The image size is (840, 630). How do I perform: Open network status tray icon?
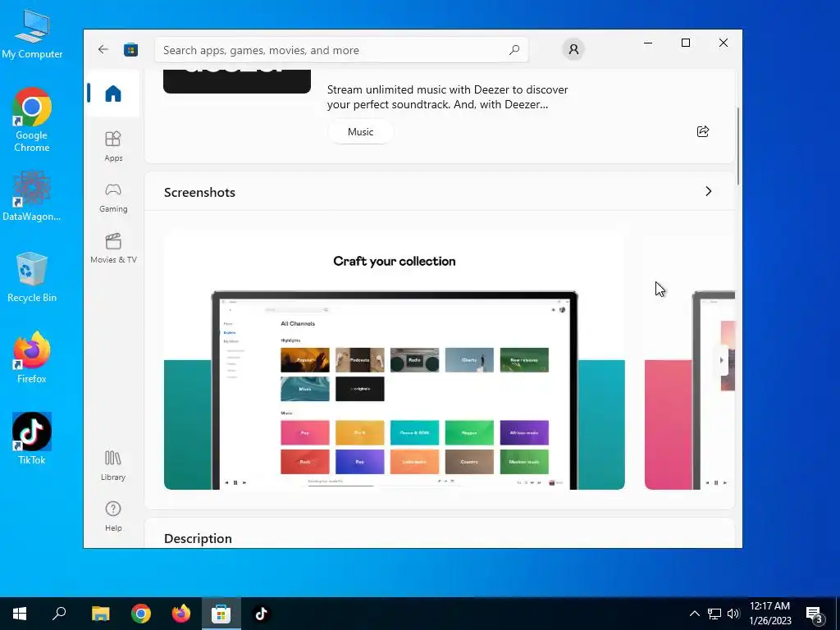pyautogui.click(x=714, y=614)
